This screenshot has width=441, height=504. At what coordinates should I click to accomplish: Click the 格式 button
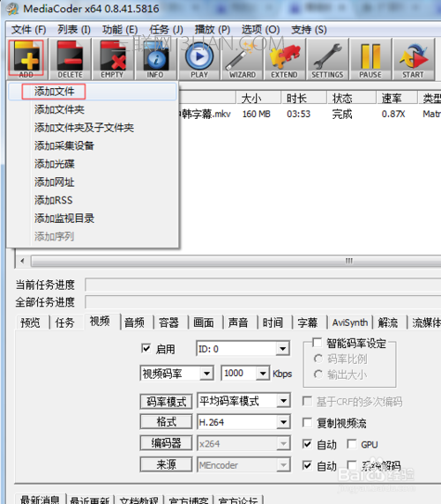[166, 422]
